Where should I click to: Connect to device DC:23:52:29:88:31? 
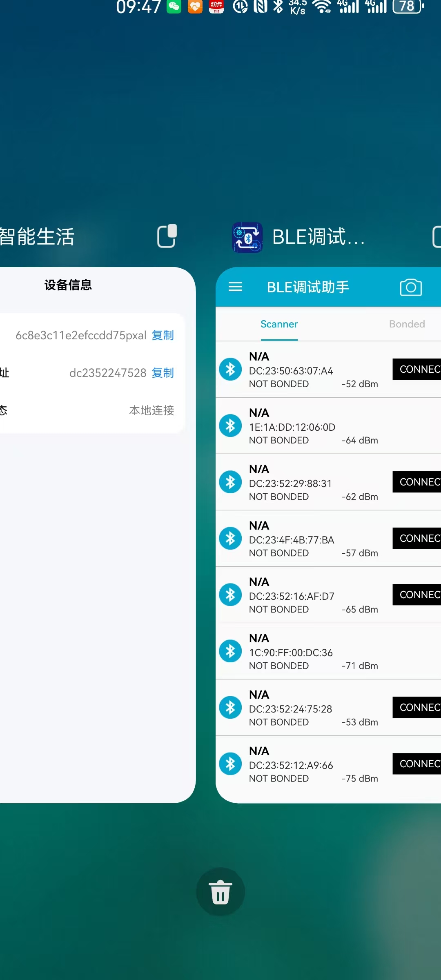417,482
